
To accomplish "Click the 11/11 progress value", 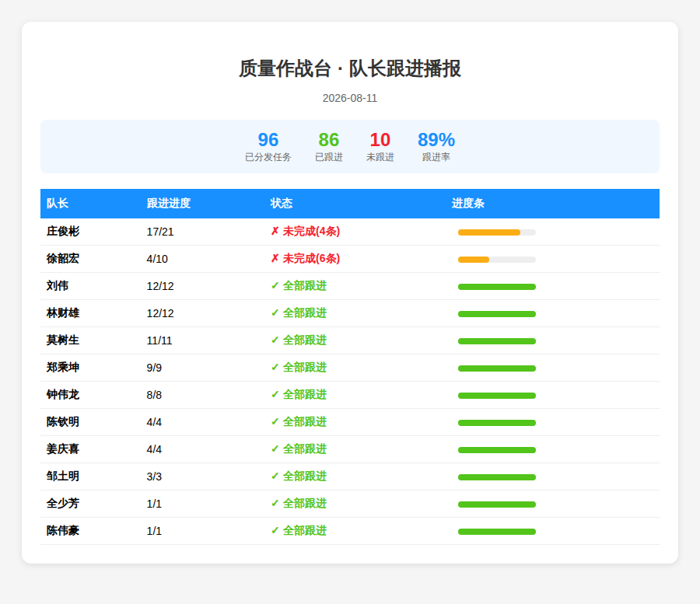I will [159, 340].
